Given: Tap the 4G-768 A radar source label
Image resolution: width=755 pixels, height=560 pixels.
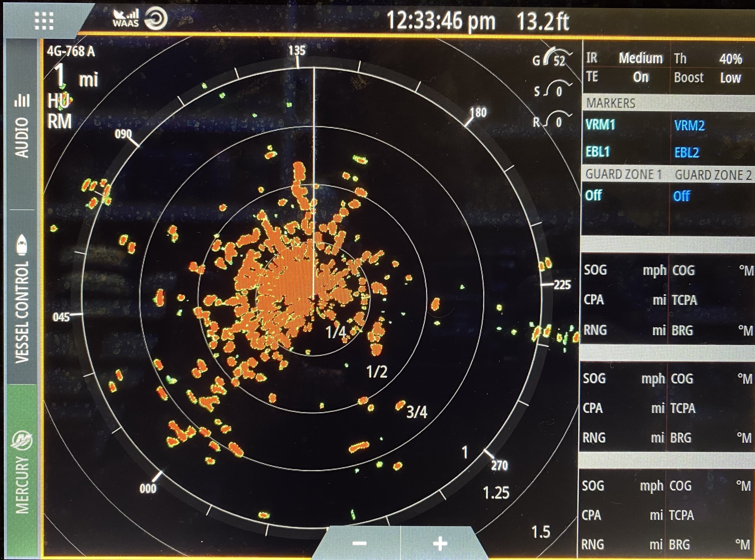Looking at the screenshot, I should [71, 51].
